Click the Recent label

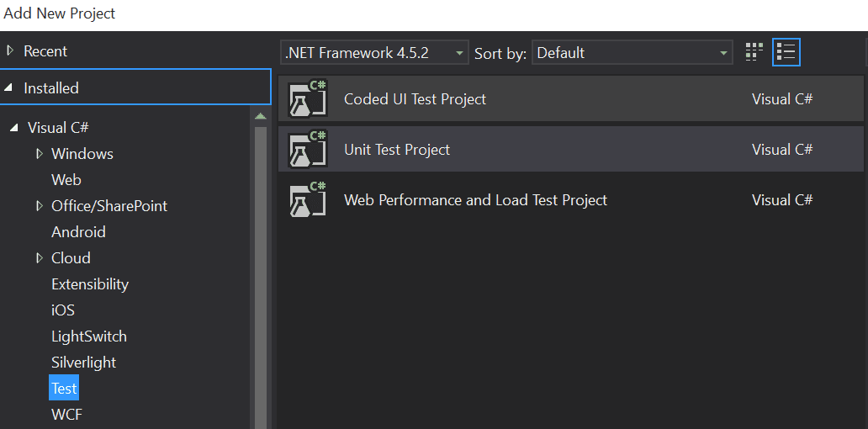pyautogui.click(x=45, y=51)
